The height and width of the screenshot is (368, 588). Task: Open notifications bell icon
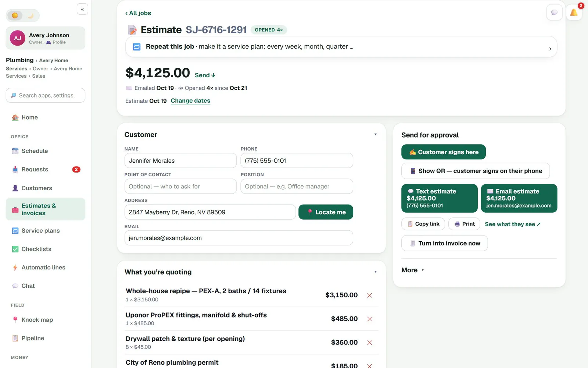point(574,13)
